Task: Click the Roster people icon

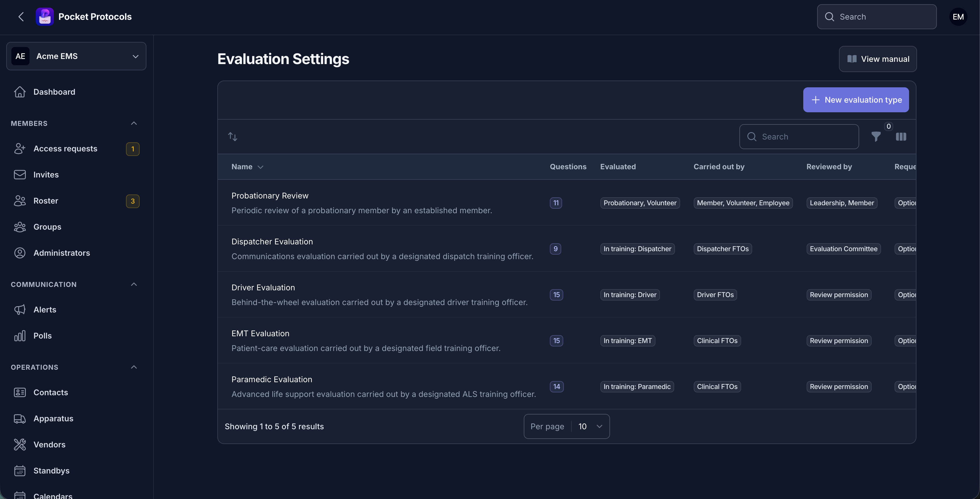Action: pyautogui.click(x=20, y=201)
